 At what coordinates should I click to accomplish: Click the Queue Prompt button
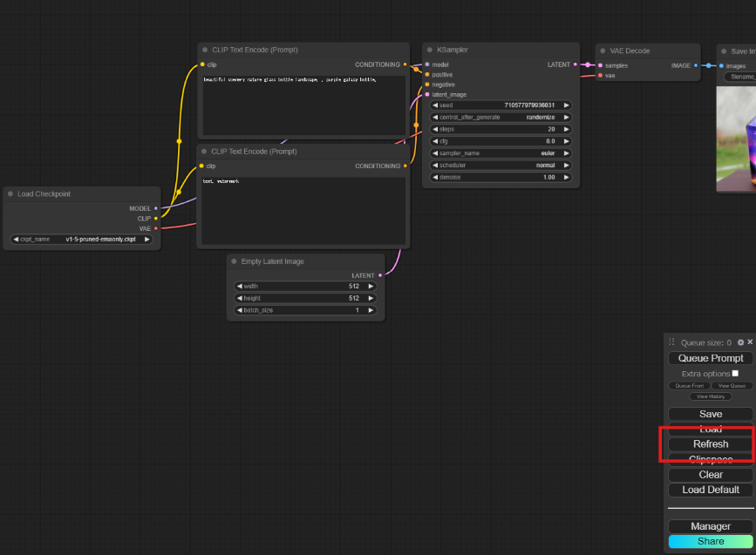point(711,358)
